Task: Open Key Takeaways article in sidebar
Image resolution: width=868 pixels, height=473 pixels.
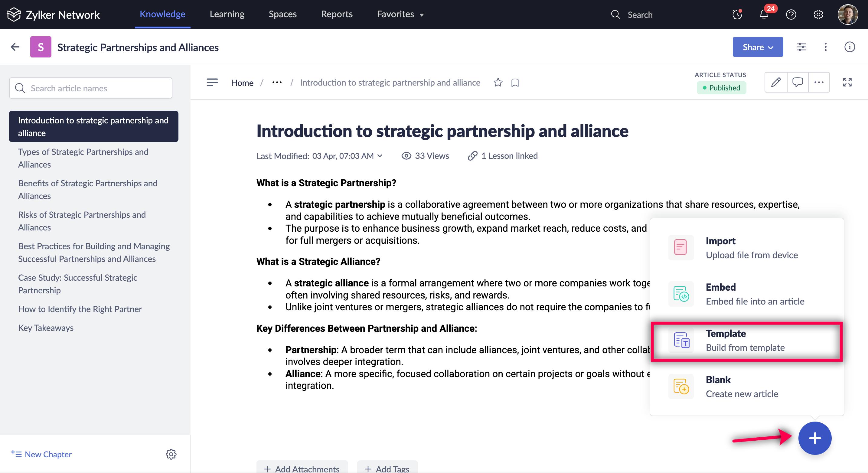Action: 45,328
